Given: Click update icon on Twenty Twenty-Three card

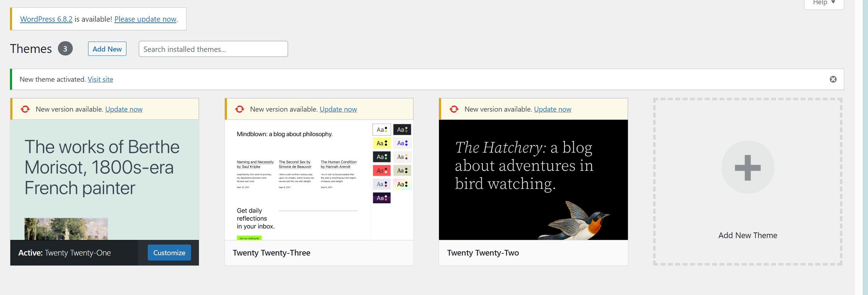Looking at the screenshot, I should pyautogui.click(x=240, y=109).
